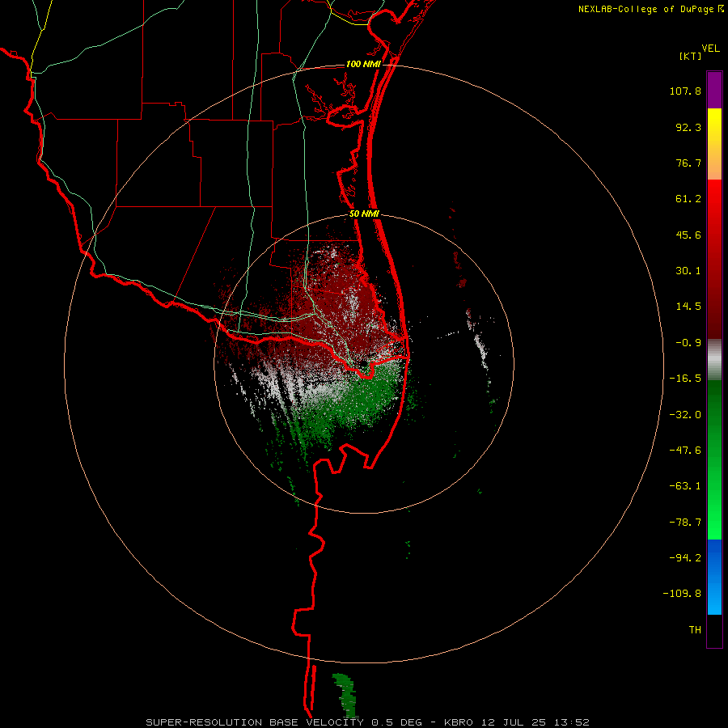Click the Super-Resolution Base Velocity caption
The image size is (728, 728).
(x=367, y=722)
